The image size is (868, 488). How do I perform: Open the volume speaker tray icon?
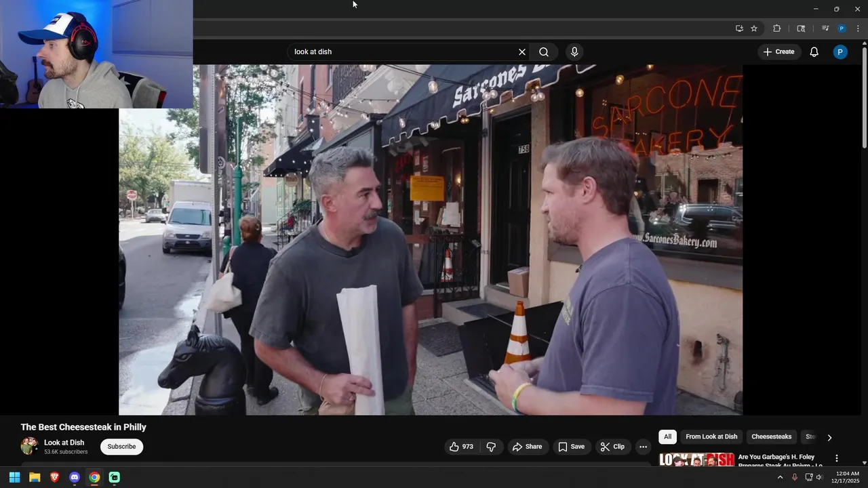(819, 477)
